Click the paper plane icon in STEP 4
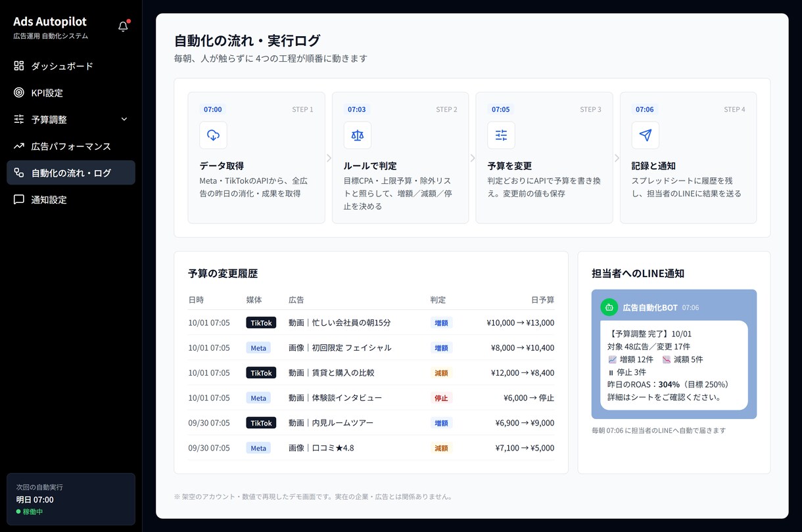Image resolution: width=802 pixels, height=532 pixels. point(646,135)
